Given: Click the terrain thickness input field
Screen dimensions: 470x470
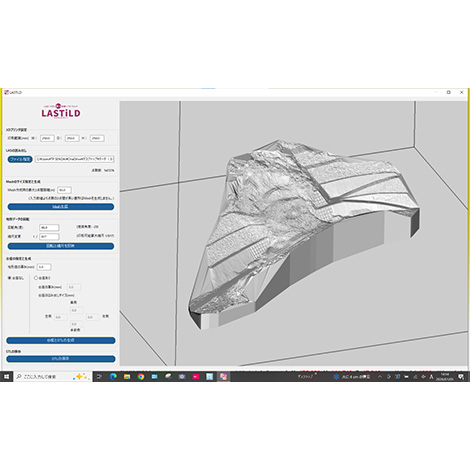Looking at the screenshot, I should [x=44, y=267].
